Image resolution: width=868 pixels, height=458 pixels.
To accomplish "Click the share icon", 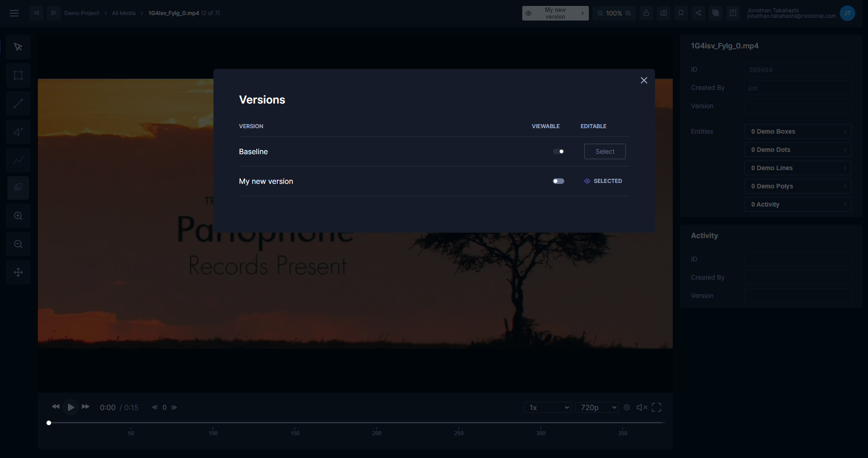I will pyautogui.click(x=698, y=13).
